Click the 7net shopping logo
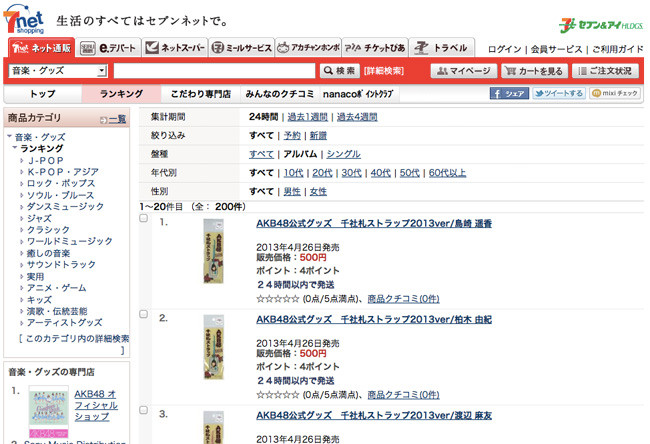Image resolution: width=650 pixels, height=444 pixels. tap(24, 19)
